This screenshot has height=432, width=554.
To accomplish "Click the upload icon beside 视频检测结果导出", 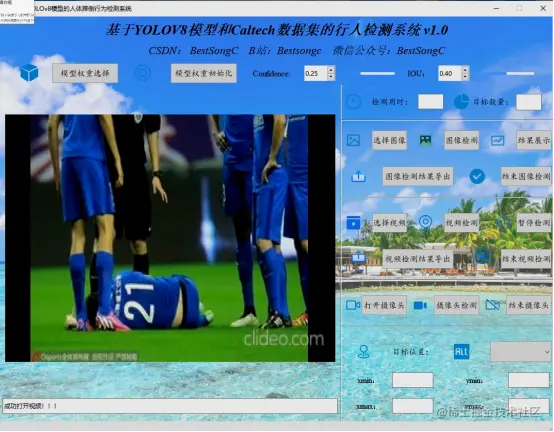I will 358,256.
